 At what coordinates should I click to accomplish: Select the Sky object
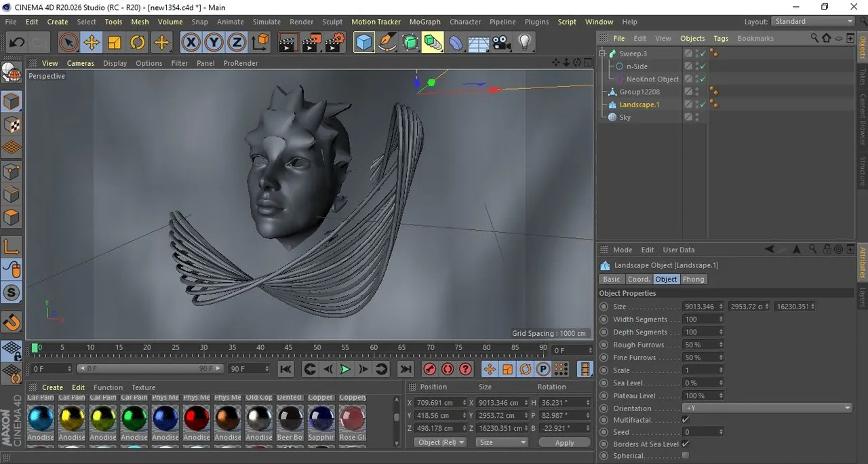click(625, 117)
